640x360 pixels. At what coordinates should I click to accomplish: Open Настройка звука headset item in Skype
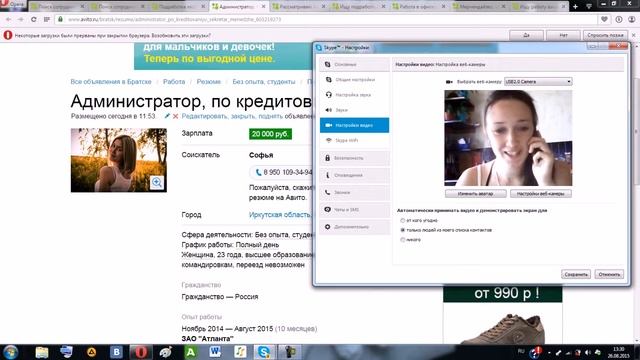point(354,95)
